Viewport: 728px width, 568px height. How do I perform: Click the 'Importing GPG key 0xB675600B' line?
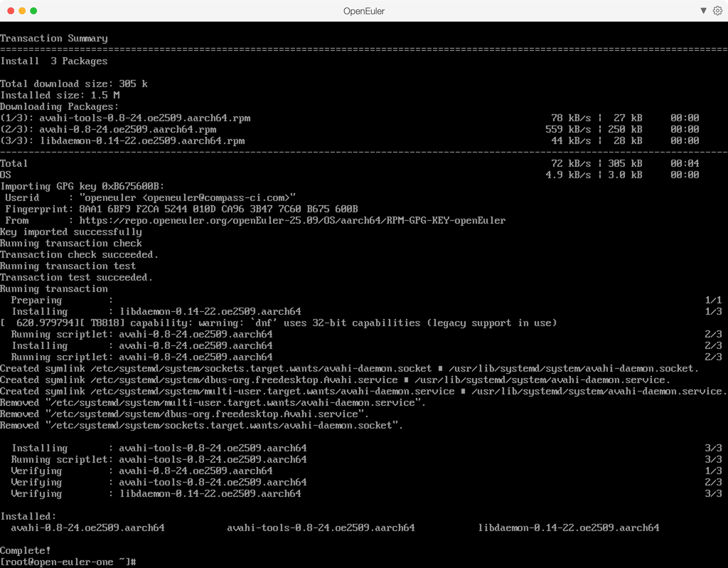(x=82, y=186)
